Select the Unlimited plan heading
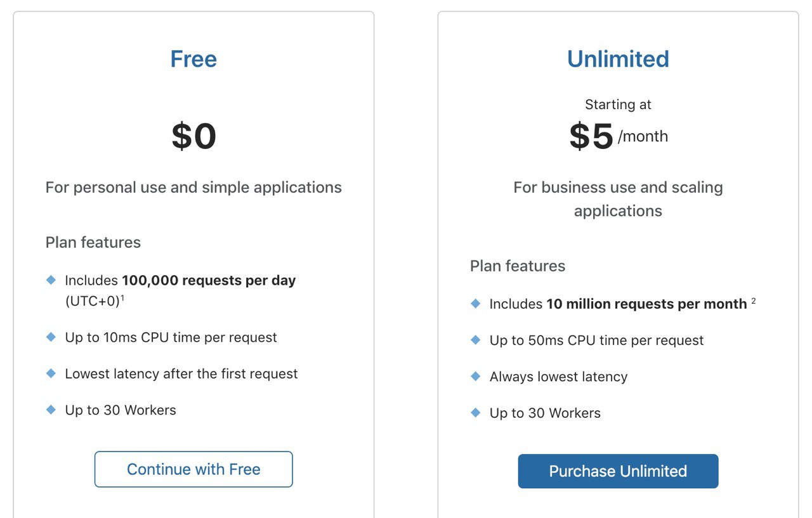 pos(618,59)
